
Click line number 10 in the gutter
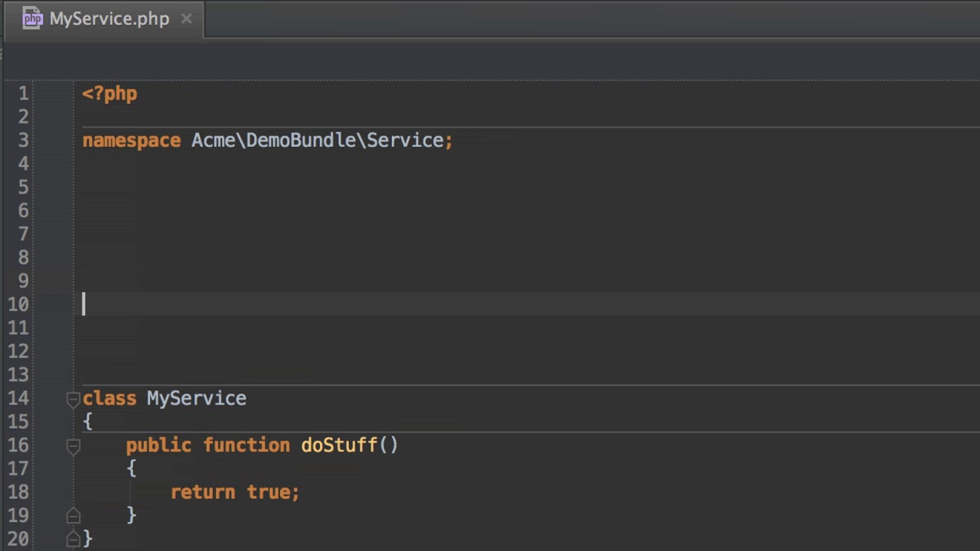(18, 305)
